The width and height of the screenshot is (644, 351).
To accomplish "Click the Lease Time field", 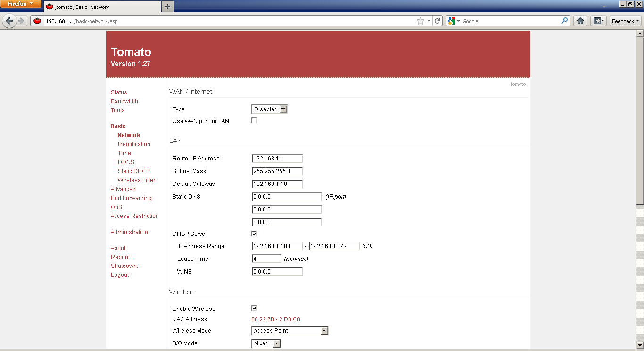I will click(266, 259).
